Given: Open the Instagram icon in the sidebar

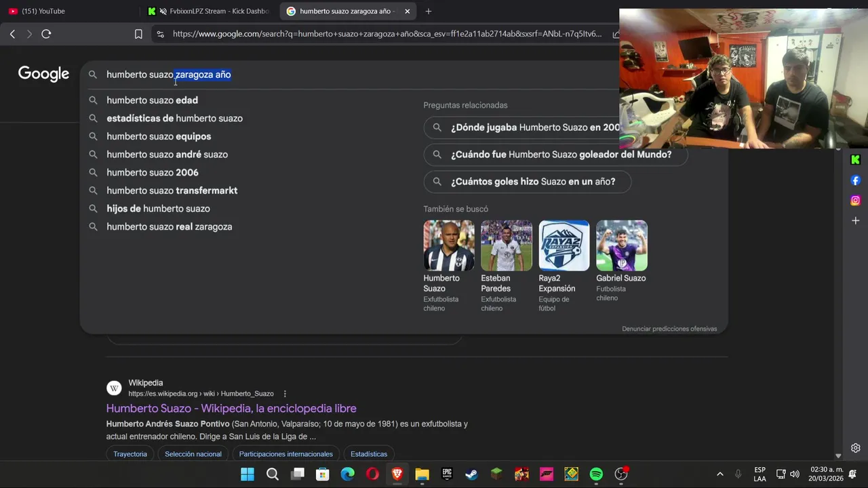Looking at the screenshot, I should tap(855, 201).
